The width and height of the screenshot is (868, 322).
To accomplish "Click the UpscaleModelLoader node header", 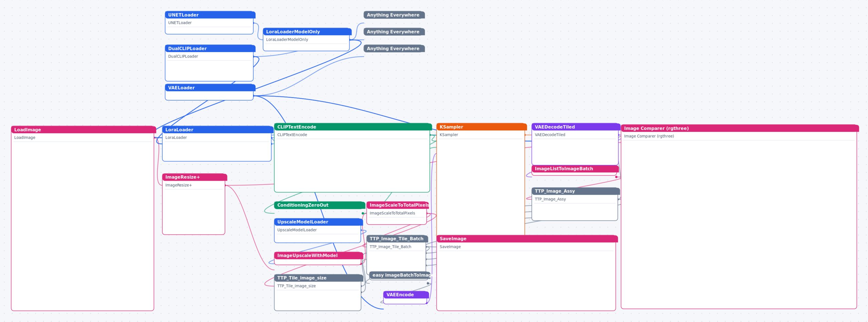I will [x=318, y=222].
